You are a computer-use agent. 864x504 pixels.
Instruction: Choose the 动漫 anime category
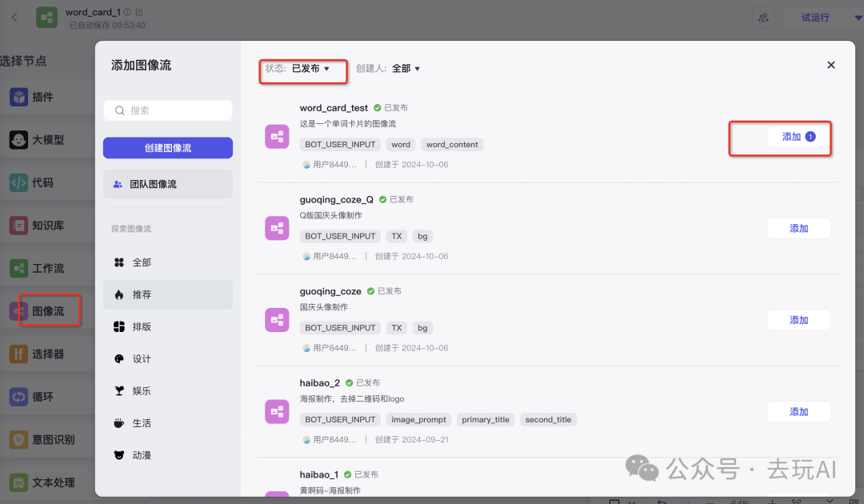click(167, 455)
